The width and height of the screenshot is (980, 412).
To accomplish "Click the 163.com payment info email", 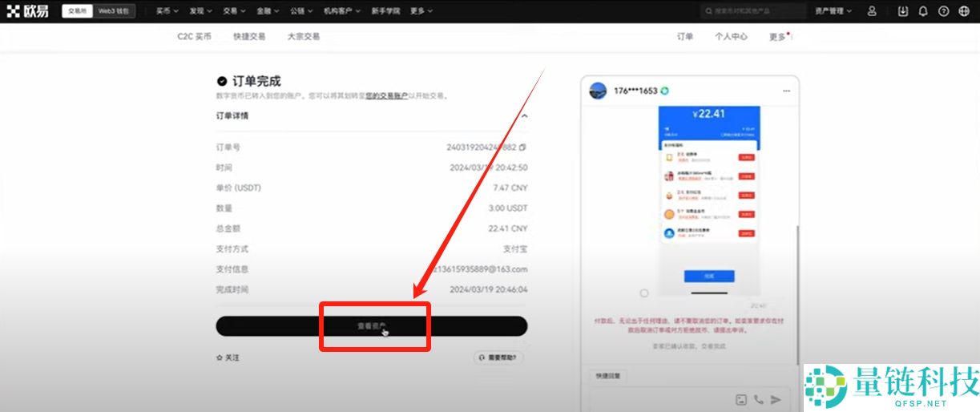I will click(480, 269).
